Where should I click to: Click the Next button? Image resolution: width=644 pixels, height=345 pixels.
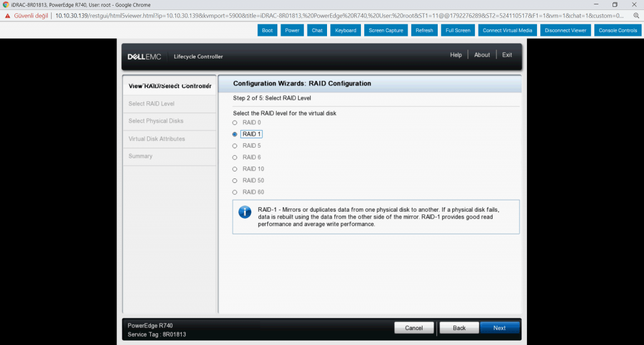(499, 328)
